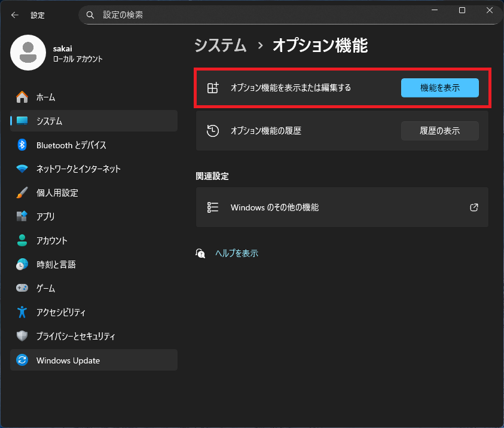
Task: Click the optional features grid-plus icon
Action: pyautogui.click(x=213, y=88)
